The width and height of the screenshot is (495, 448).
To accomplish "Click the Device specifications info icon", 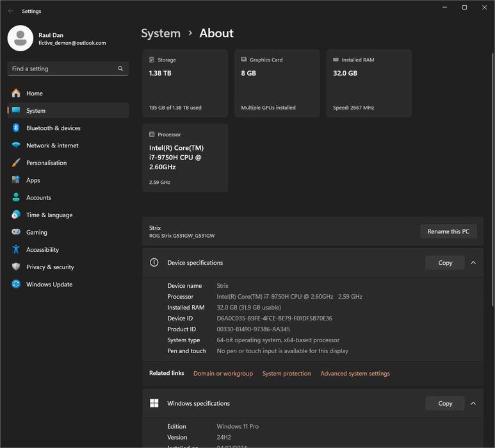I will pos(154,263).
